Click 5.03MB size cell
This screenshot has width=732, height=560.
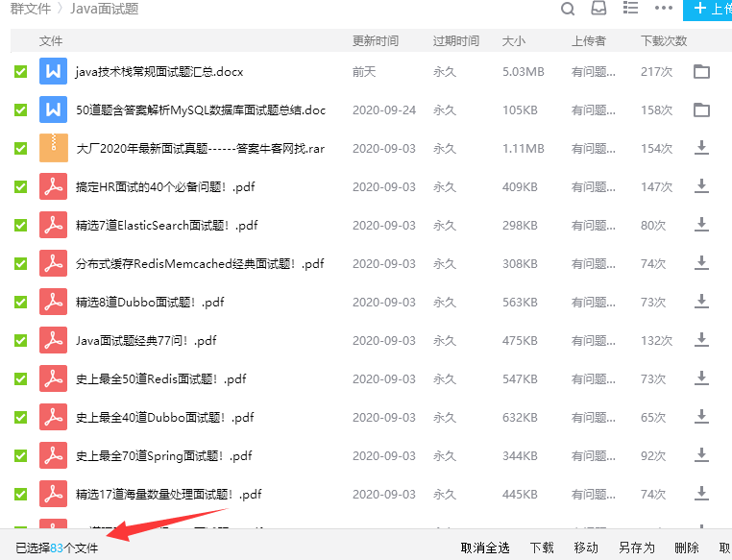click(x=524, y=71)
